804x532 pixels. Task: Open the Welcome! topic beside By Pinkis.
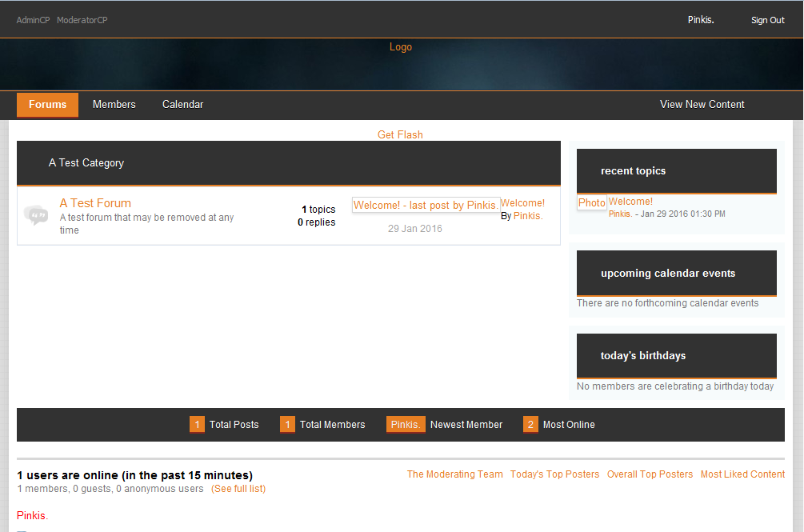[x=522, y=203]
